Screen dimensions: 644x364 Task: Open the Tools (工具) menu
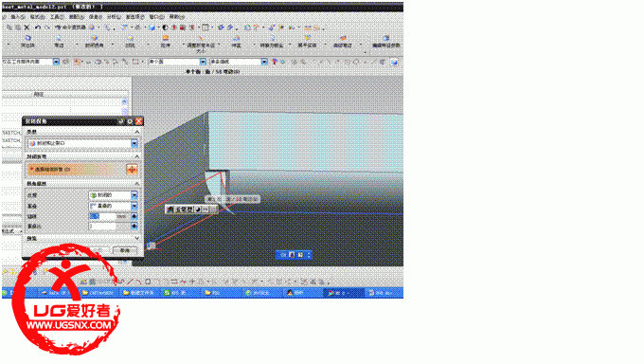point(57,17)
